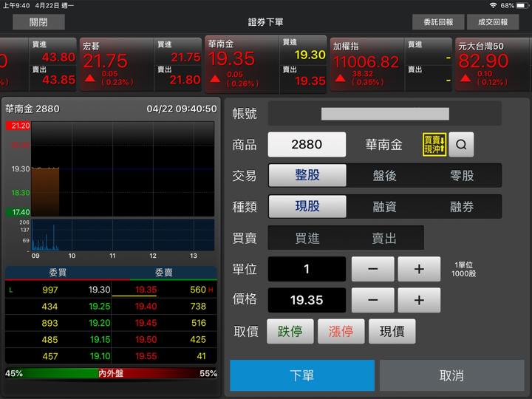Tap the yellow 買賣現沖 day-trade icon
Viewport: 532px width, 399px height.
(x=434, y=145)
